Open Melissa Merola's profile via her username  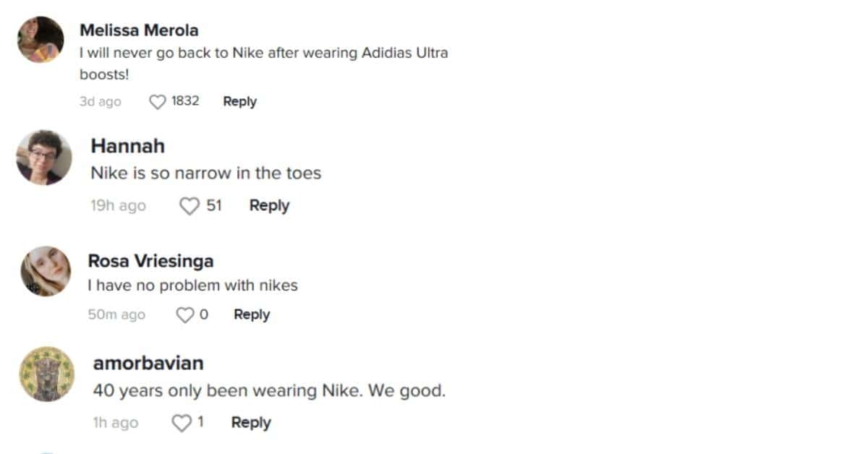139,30
